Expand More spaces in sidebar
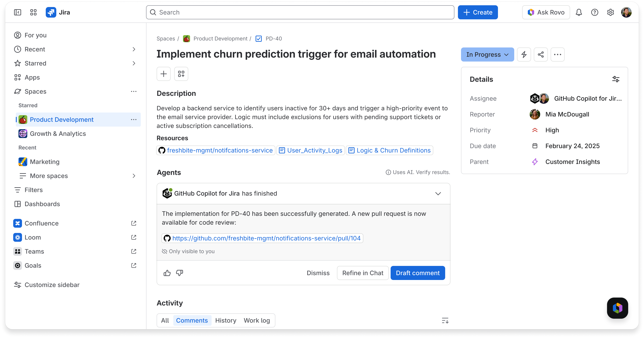 click(134, 176)
